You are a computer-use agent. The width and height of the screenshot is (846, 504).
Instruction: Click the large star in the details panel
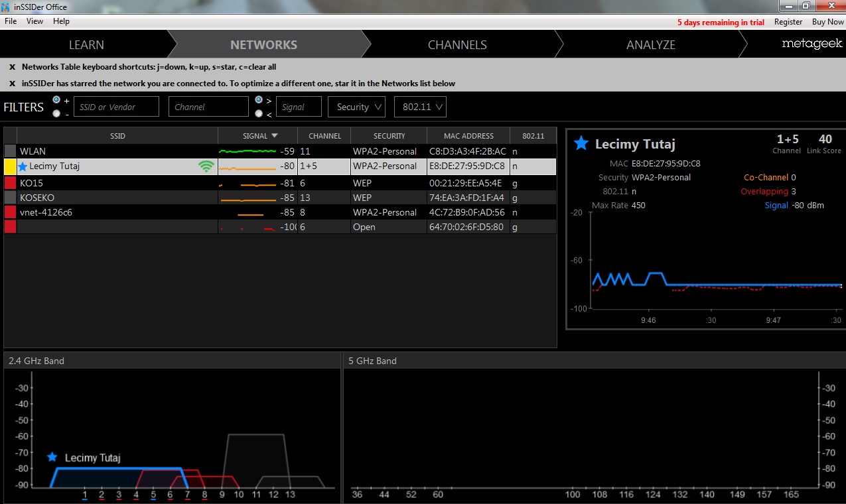pyautogui.click(x=581, y=143)
